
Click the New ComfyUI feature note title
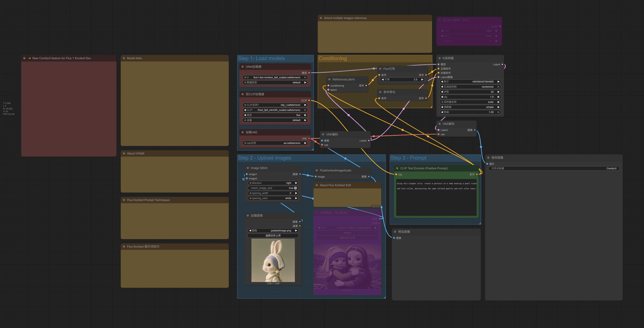(x=62, y=58)
